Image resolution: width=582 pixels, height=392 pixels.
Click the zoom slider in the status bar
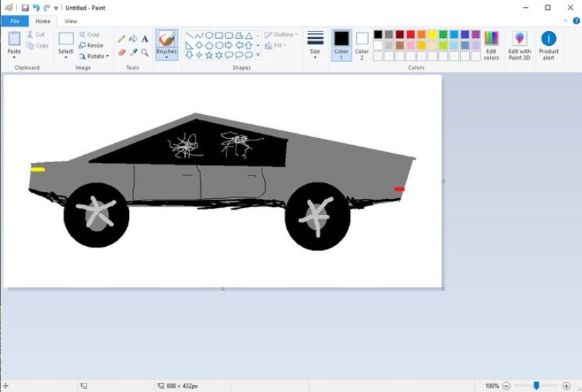tap(536, 386)
